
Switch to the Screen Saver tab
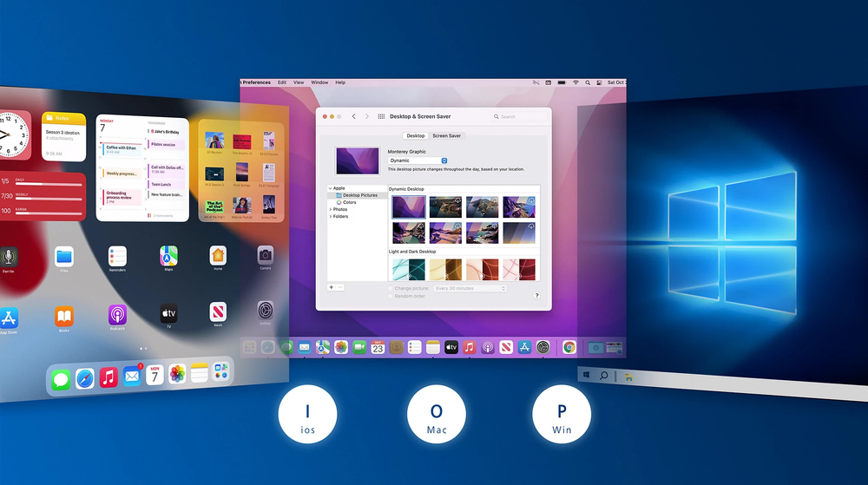[x=447, y=136]
